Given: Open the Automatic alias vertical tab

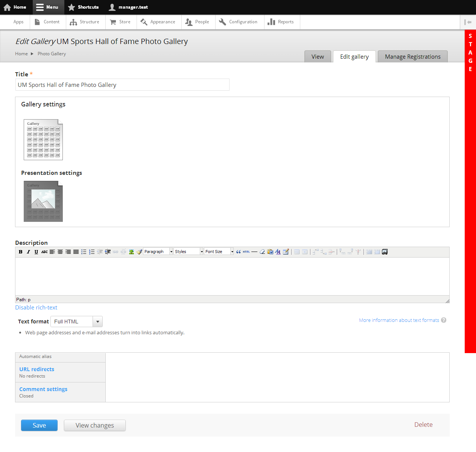Looking at the screenshot, I should point(60,358).
